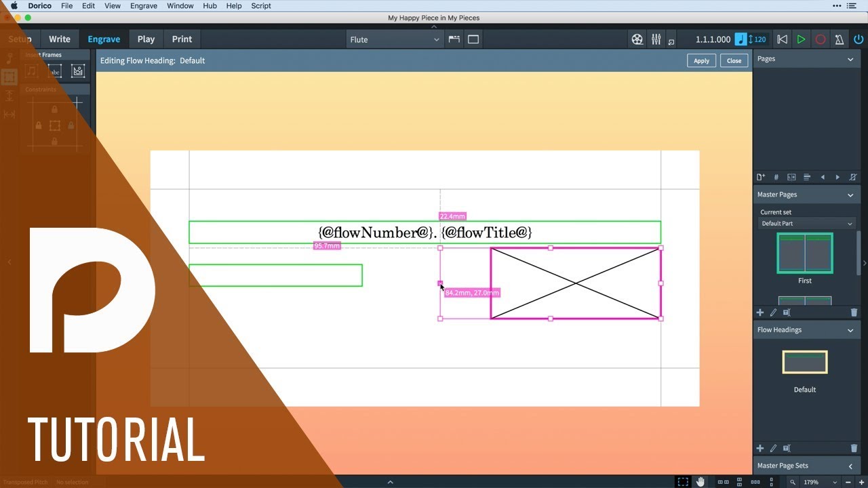Collapse the Flow Headings section
The height and width of the screenshot is (488, 868).
(850, 330)
